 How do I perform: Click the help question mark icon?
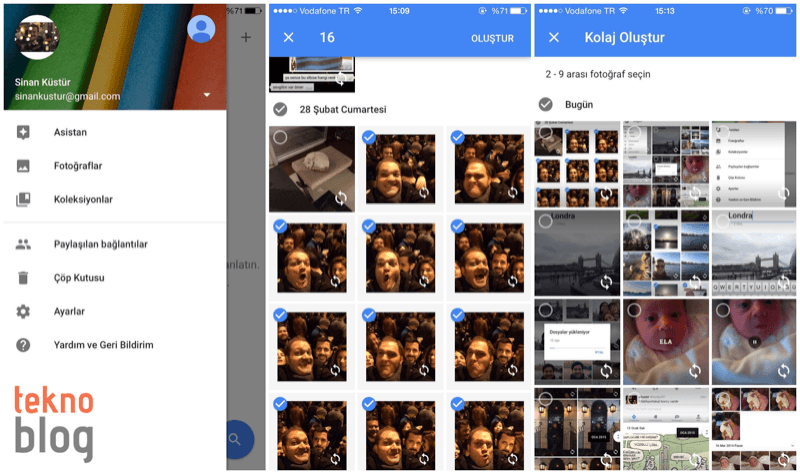click(23, 345)
